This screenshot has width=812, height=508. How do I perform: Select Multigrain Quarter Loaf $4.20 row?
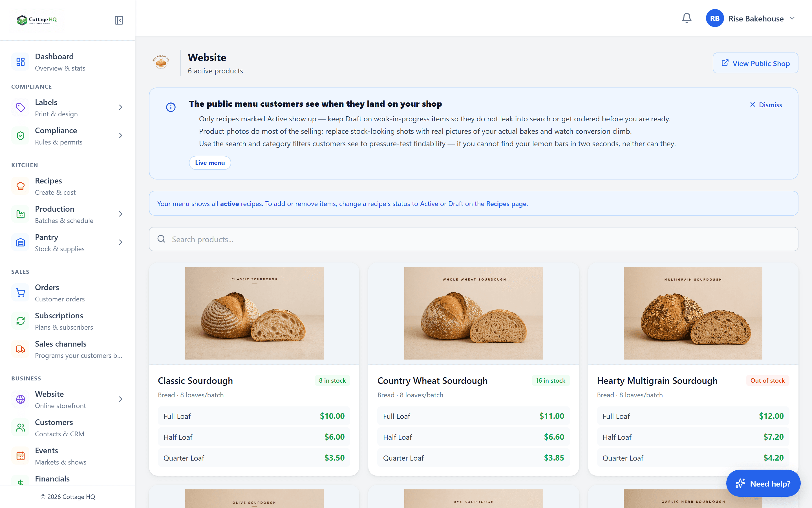click(x=693, y=458)
